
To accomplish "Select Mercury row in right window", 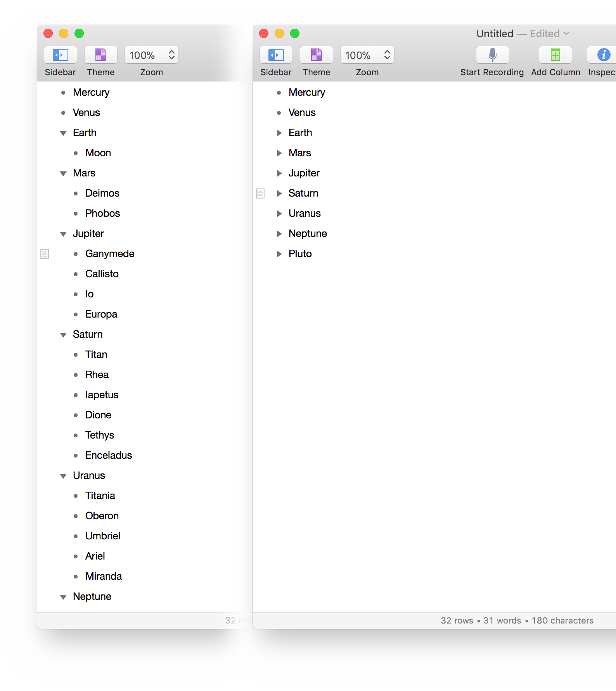I will pyautogui.click(x=306, y=92).
